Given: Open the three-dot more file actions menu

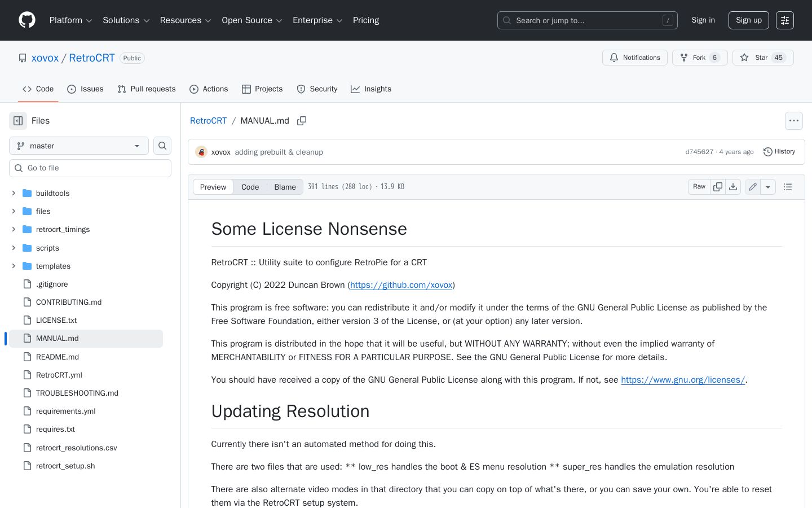Looking at the screenshot, I should pos(794,121).
